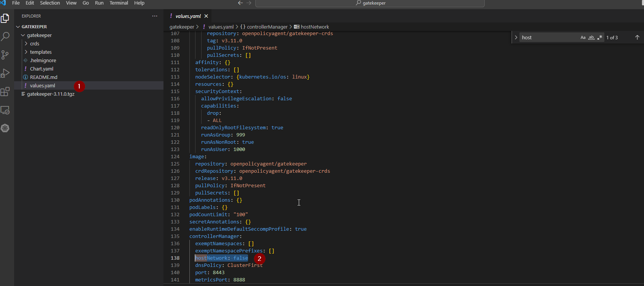644x286 pixels.
Task: Toggle Match Whole Word in find widget
Action: [x=591, y=37]
